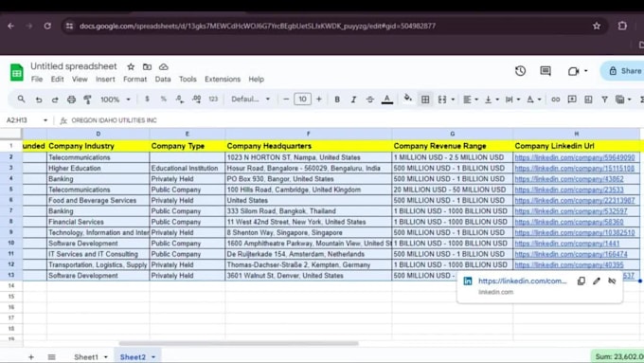Viewport: 644px width, 363px height.
Task: Open the zoom 100% dropdown
Action: coord(116,100)
